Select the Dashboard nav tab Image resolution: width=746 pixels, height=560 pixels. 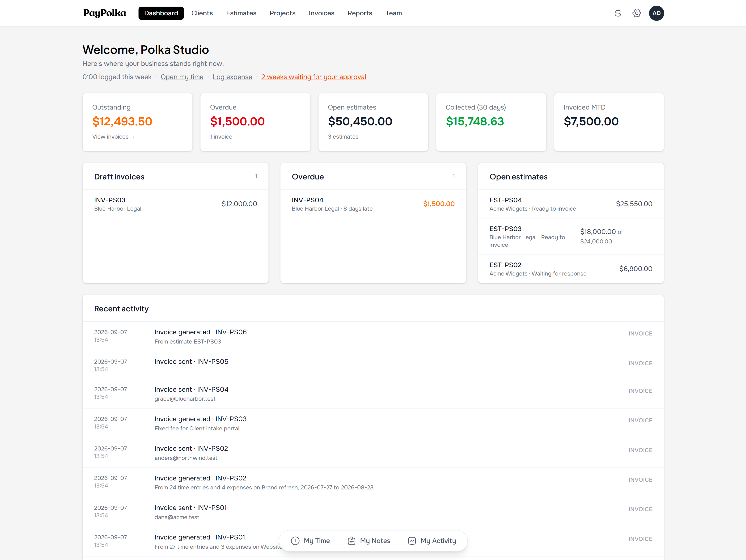(x=161, y=13)
